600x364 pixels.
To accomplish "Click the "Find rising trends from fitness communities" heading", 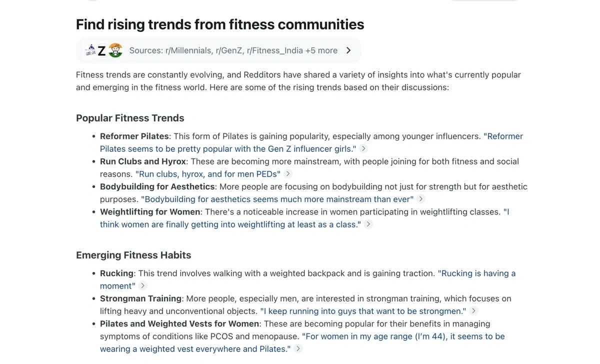I will pyautogui.click(x=220, y=24).
